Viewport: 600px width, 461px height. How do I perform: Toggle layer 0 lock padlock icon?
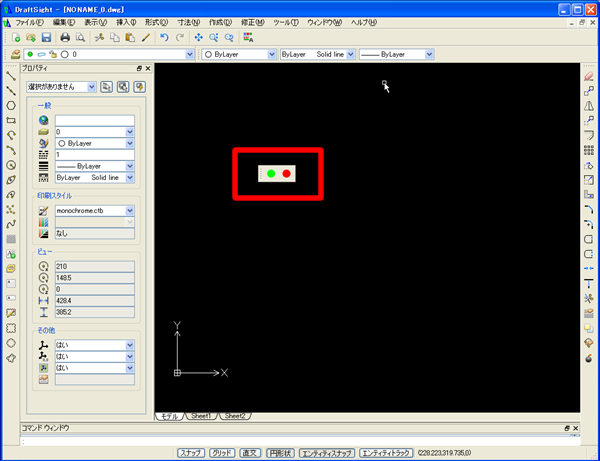pos(53,54)
